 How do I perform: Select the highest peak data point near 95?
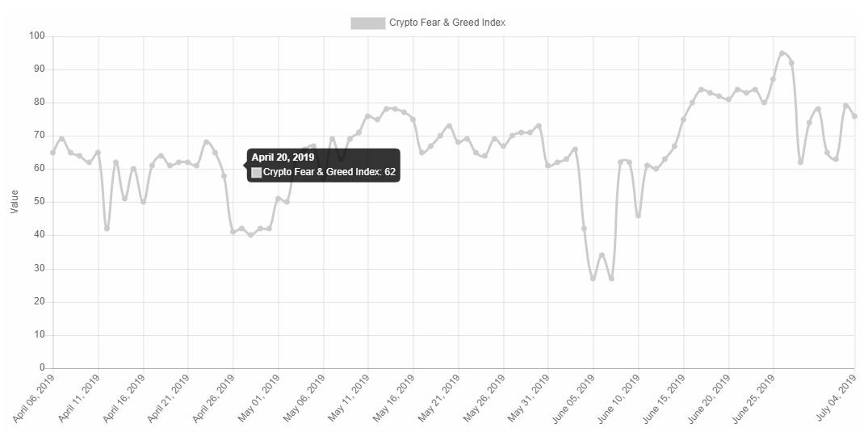point(782,53)
